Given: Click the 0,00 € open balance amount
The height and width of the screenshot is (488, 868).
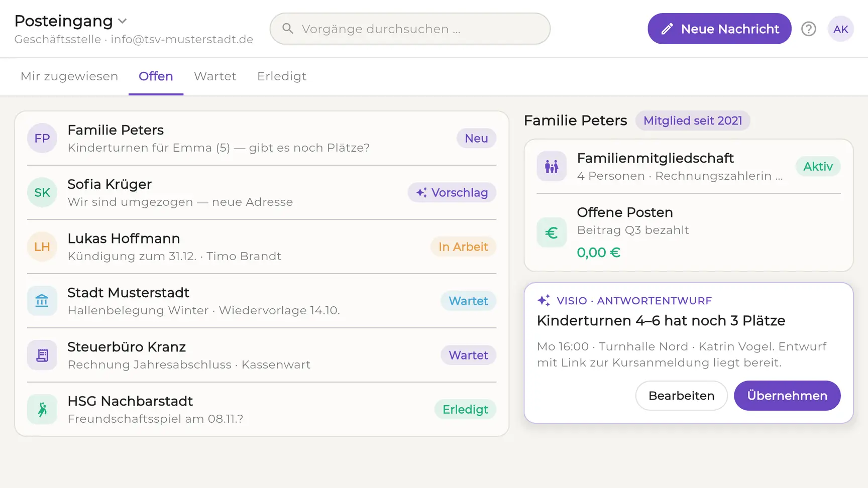Looking at the screenshot, I should pyautogui.click(x=599, y=252).
